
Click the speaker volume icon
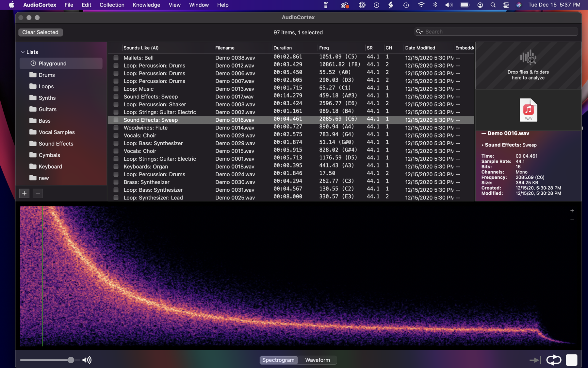pyautogui.click(x=87, y=360)
